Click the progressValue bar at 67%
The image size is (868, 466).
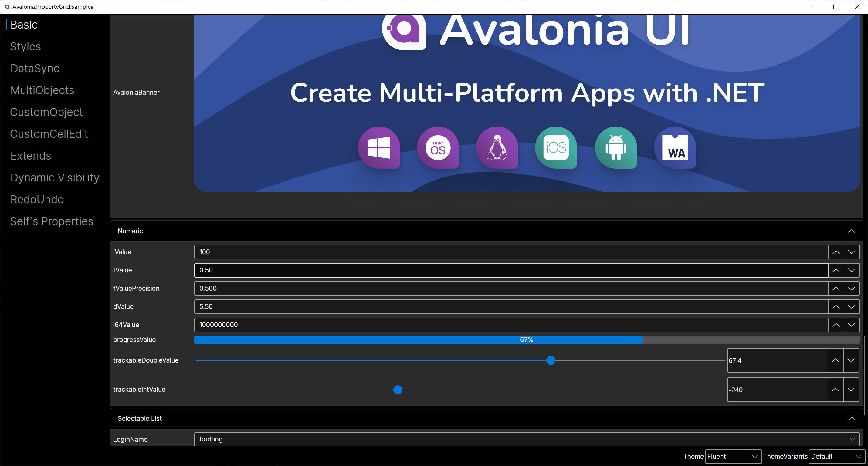pos(527,340)
